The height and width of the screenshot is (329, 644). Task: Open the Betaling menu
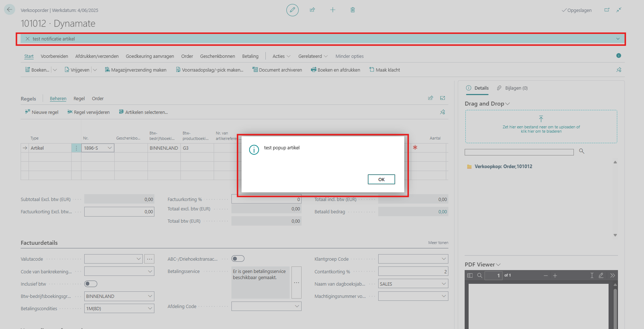coord(250,56)
